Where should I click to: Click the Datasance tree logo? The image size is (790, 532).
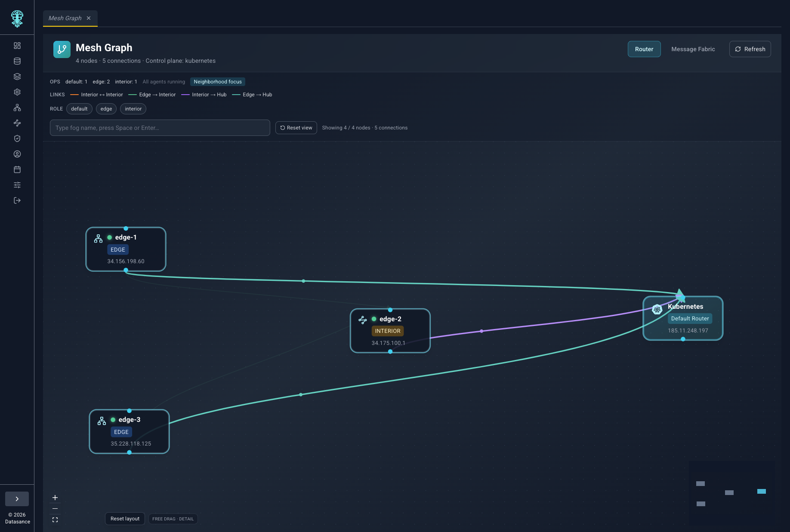point(17,18)
